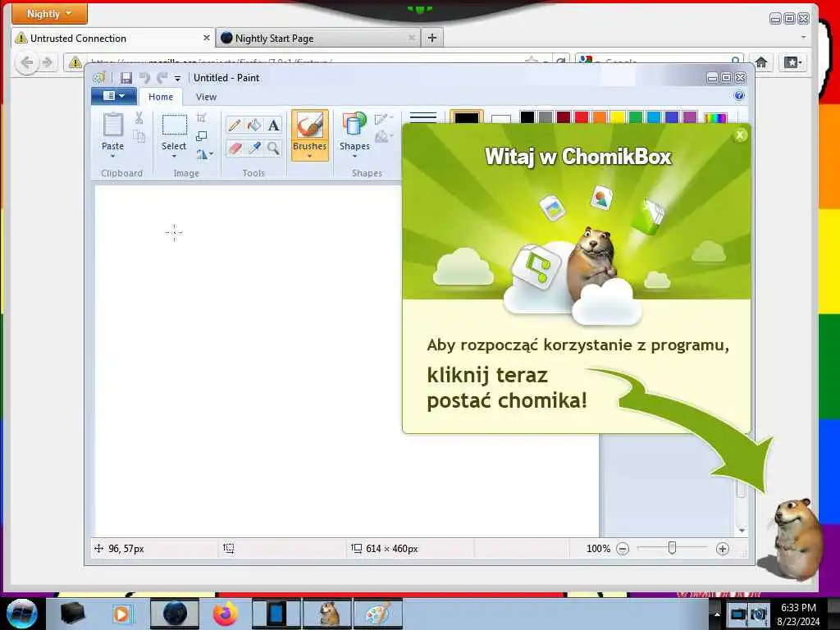
Task: Click the Paste clipboard icon
Action: coord(112,125)
